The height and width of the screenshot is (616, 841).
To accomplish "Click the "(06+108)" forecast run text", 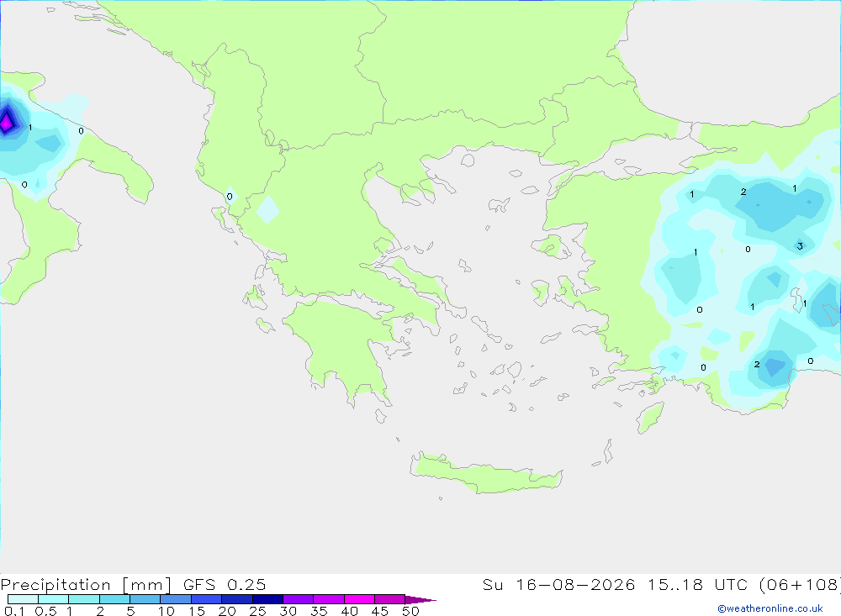I will (800, 584).
